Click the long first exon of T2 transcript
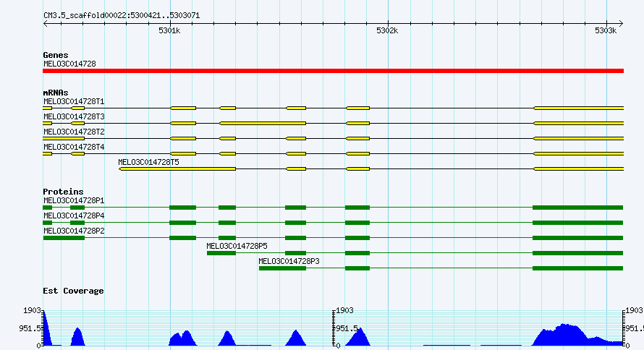The height and width of the screenshot is (350, 644). 64,138
